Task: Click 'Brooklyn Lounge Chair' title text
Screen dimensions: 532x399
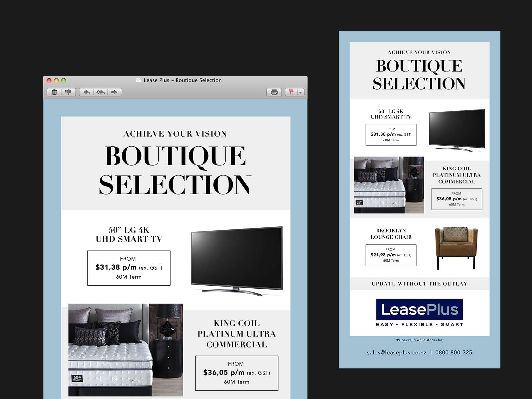Action: click(391, 234)
